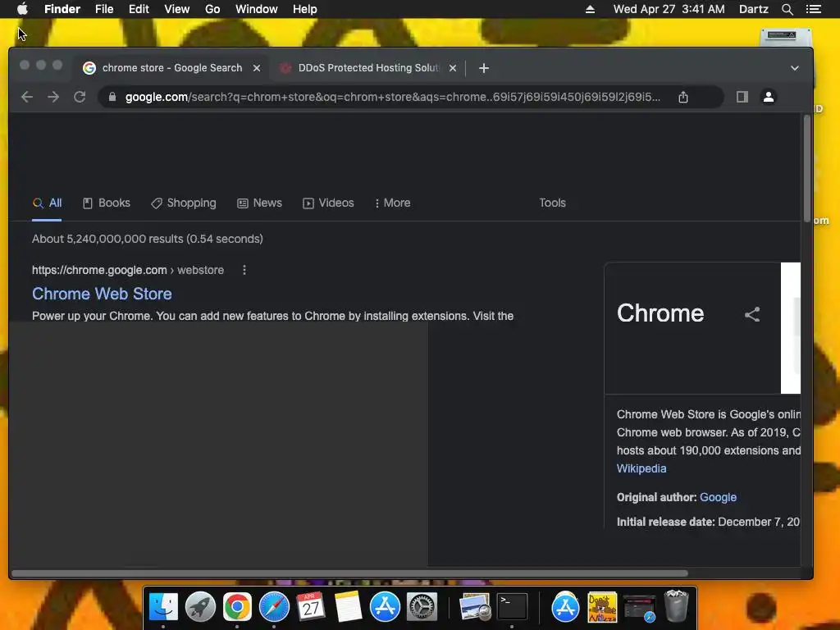Filter results by News

(260, 203)
